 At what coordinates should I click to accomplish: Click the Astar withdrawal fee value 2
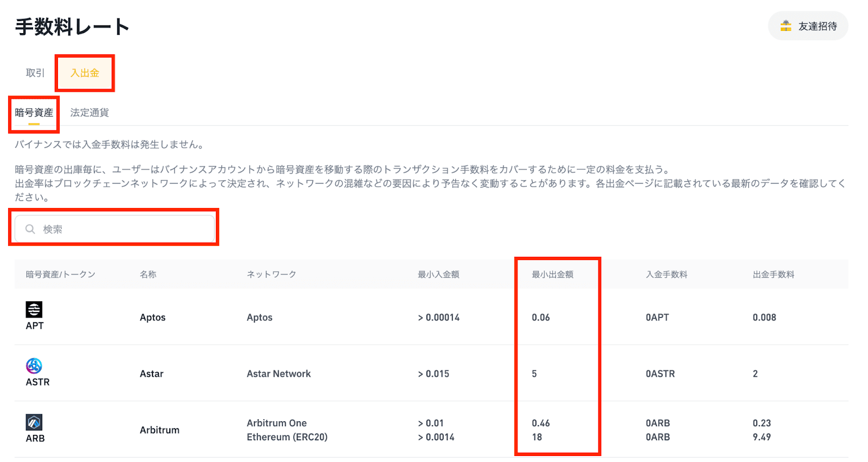pos(755,374)
